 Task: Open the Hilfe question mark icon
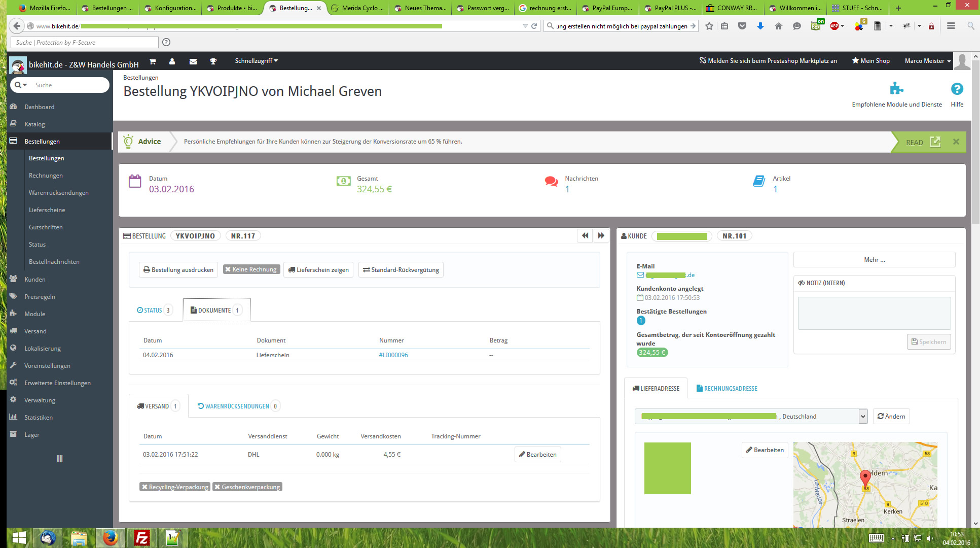pyautogui.click(x=957, y=89)
